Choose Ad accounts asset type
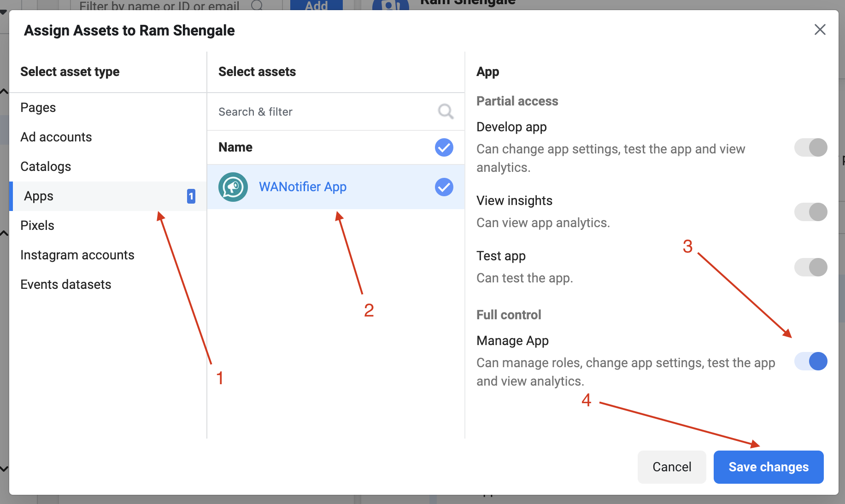845x504 pixels. point(108,137)
